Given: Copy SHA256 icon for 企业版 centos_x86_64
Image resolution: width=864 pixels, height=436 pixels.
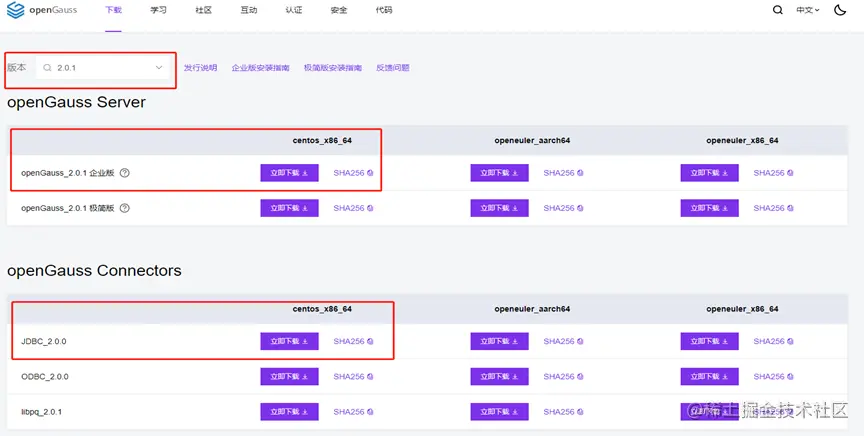Looking at the screenshot, I should (x=370, y=173).
